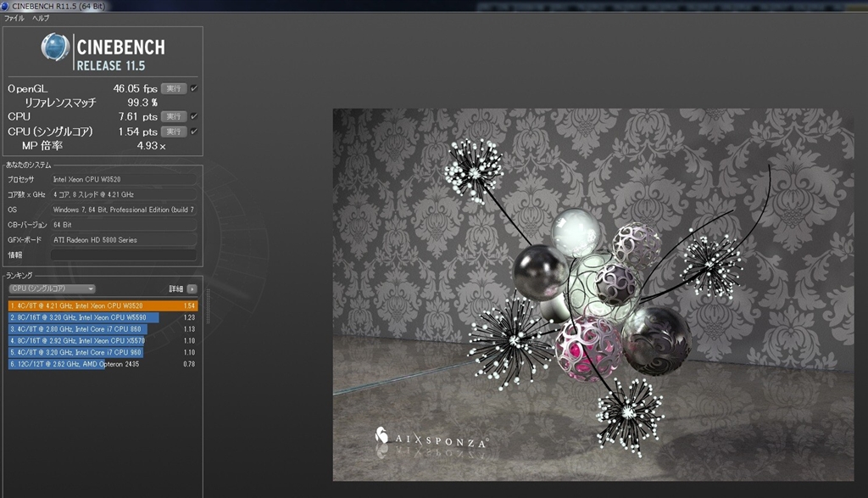This screenshot has height=498, width=868.
Task: Run the CPU benchmark with 実行
Action: tap(173, 116)
